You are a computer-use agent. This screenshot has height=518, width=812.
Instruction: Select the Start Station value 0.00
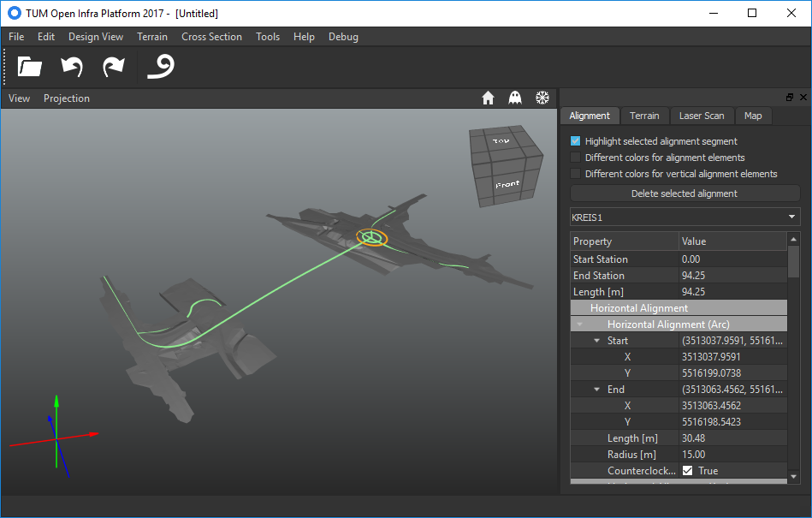point(690,259)
